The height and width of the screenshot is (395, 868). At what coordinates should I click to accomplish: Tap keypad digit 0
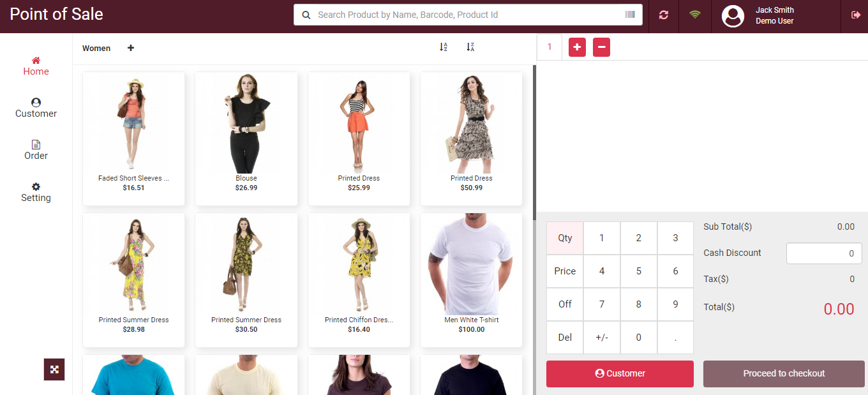click(x=639, y=338)
